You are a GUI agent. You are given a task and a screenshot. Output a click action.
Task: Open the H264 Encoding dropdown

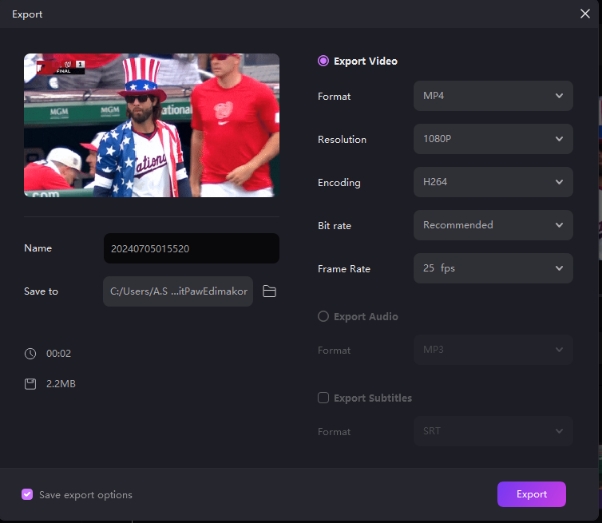pyautogui.click(x=492, y=182)
